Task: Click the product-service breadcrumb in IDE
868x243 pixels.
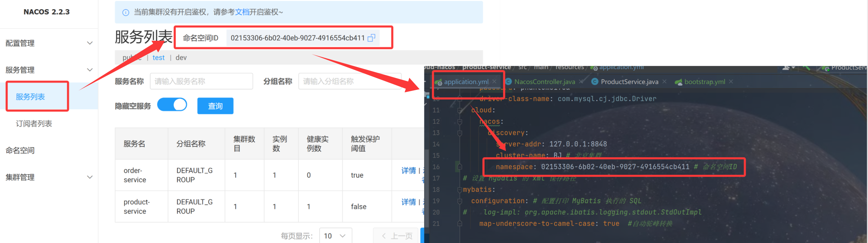Action: point(487,67)
